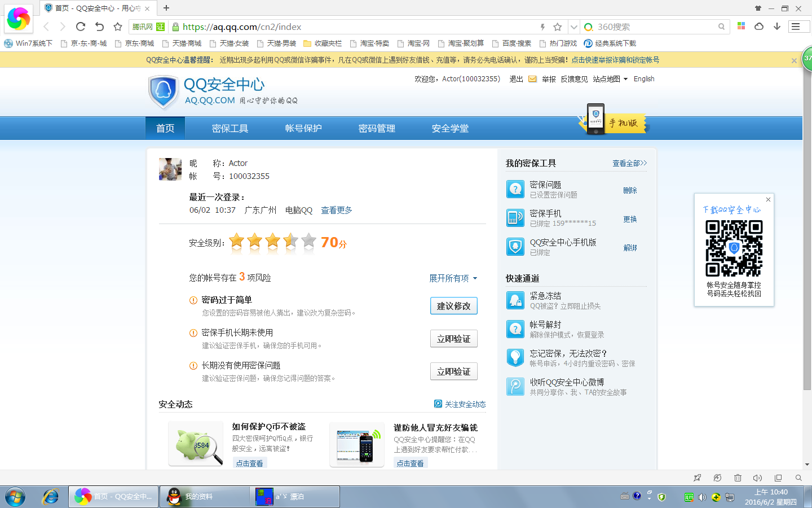Image resolution: width=812 pixels, height=508 pixels.
Task: Click the 手机版 phone banner
Action: coord(614,120)
